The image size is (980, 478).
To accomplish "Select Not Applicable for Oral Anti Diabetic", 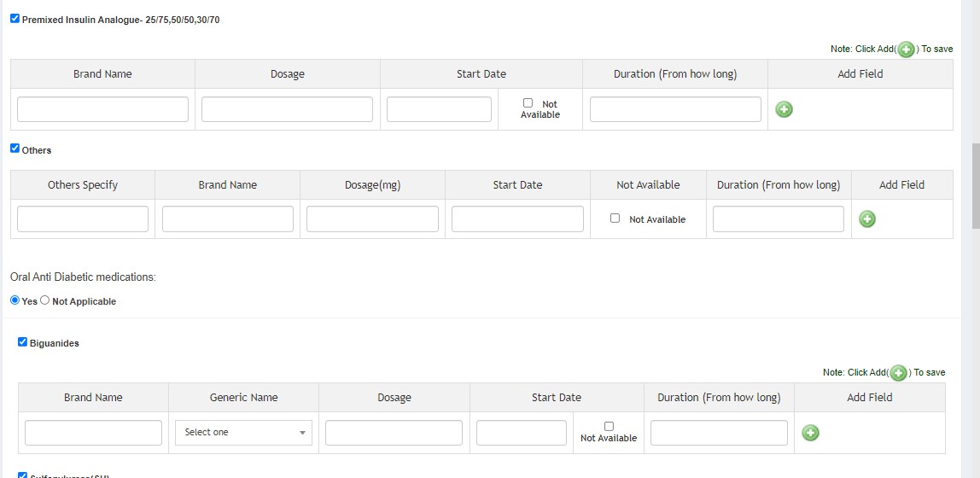I will [45, 300].
